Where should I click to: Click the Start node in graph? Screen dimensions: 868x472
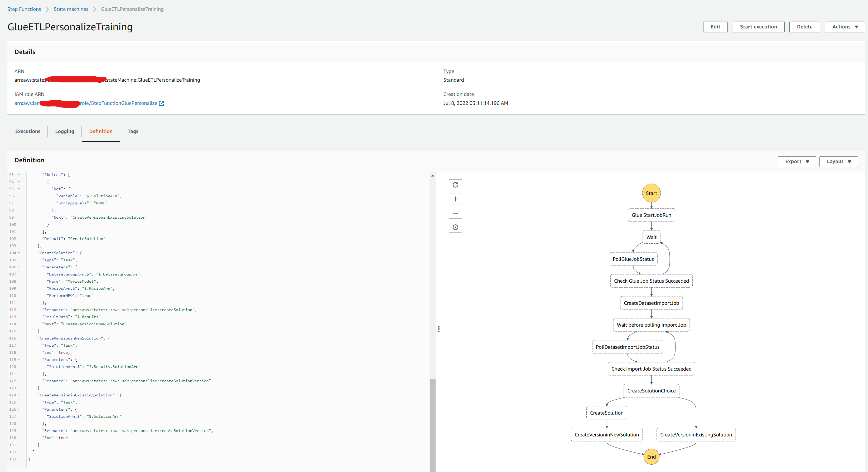(x=651, y=193)
